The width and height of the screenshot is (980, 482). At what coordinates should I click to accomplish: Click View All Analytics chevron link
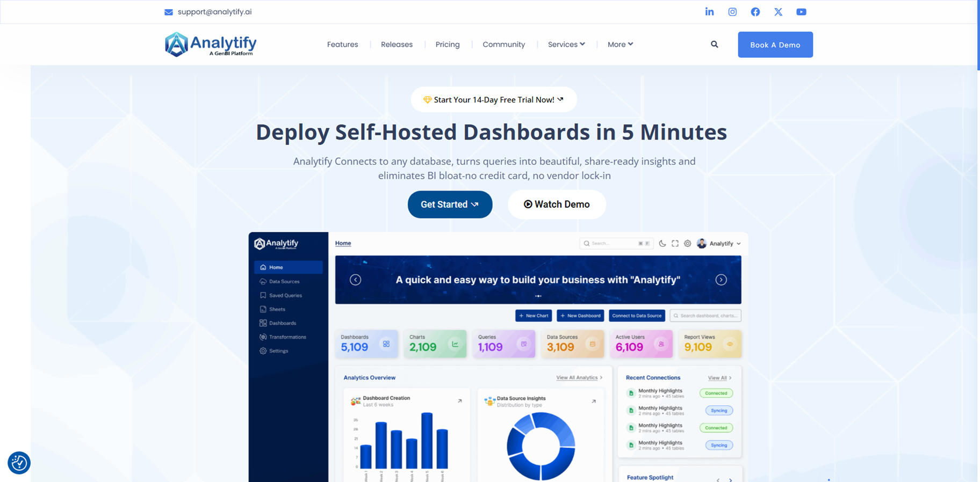click(x=579, y=377)
